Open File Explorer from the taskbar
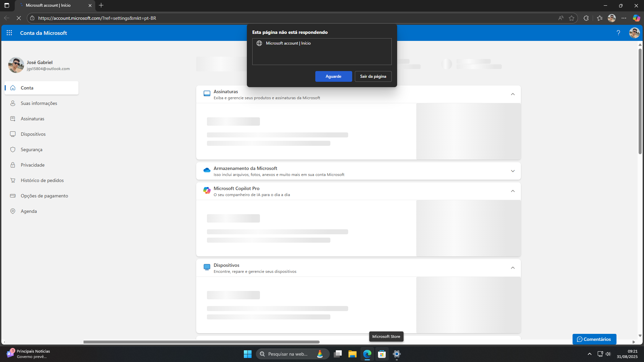This screenshot has width=644, height=362. point(352,354)
